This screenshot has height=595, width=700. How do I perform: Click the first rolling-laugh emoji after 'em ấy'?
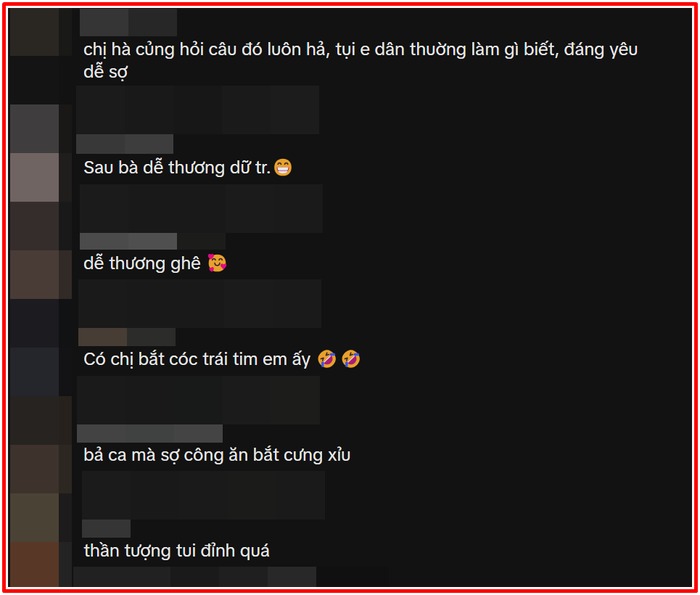[327, 359]
